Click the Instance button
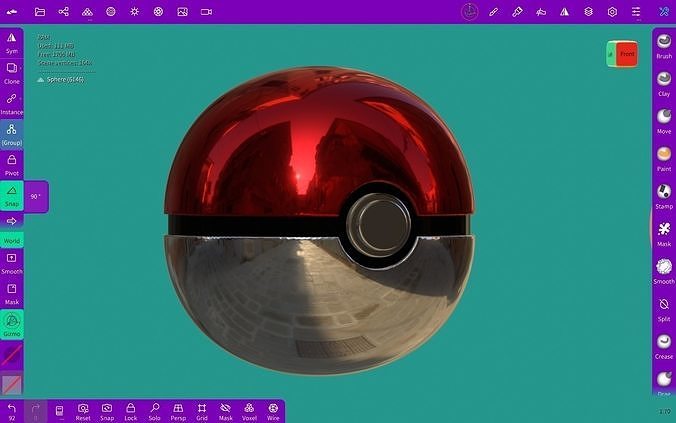676x423 pixels. click(12, 104)
